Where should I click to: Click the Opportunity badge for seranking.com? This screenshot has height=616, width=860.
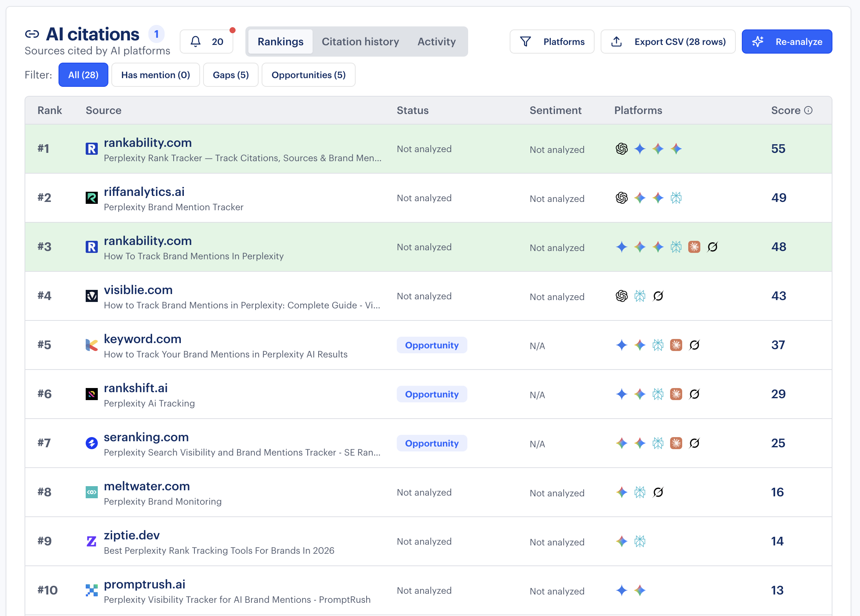coord(432,443)
